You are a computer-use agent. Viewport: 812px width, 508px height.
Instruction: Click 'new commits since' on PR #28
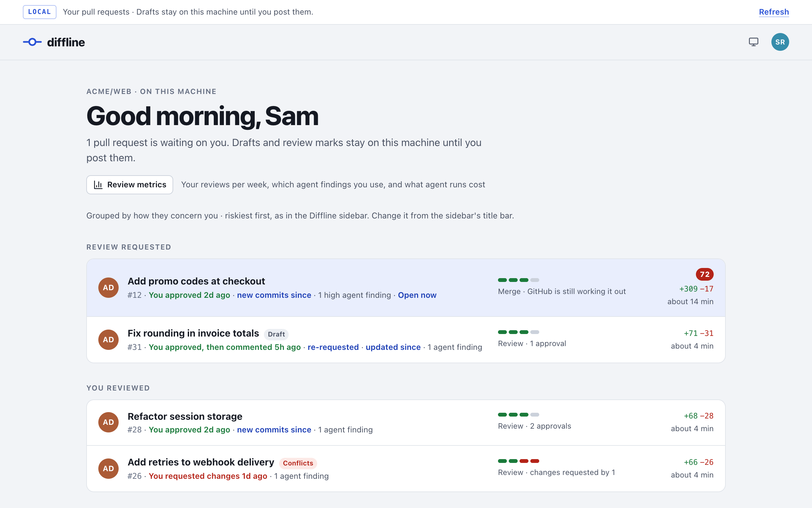click(274, 430)
